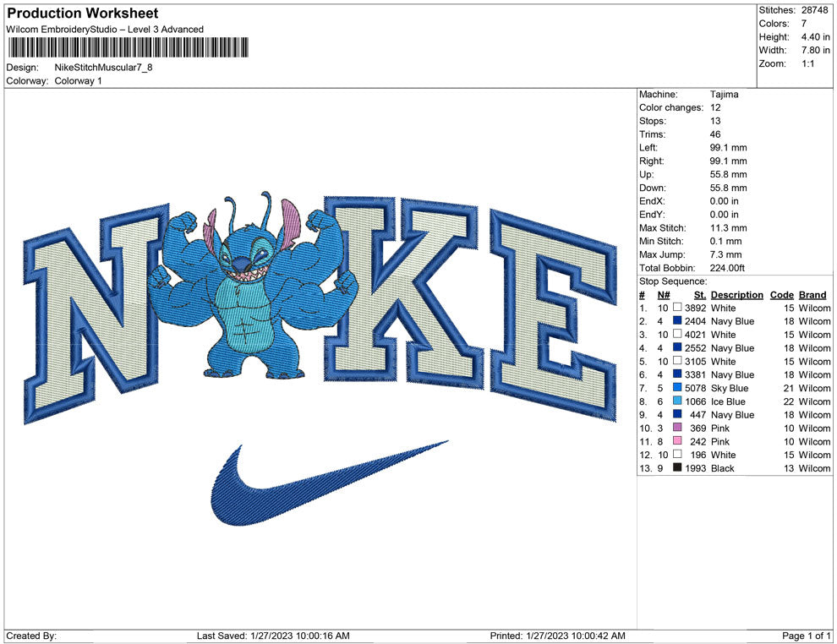Click the Width value '7.80 in'
This screenshot has width=837, height=644.
pos(815,50)
